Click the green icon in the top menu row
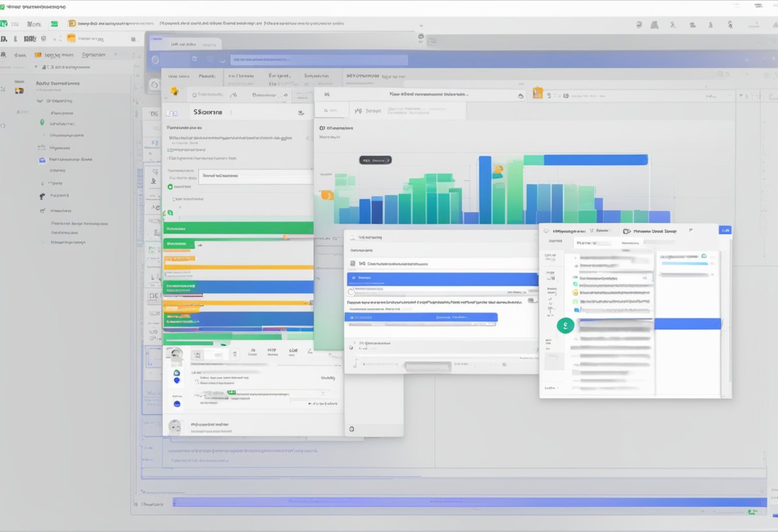Image resolution: width=778 pixels, height=532 pixels. 54,24
